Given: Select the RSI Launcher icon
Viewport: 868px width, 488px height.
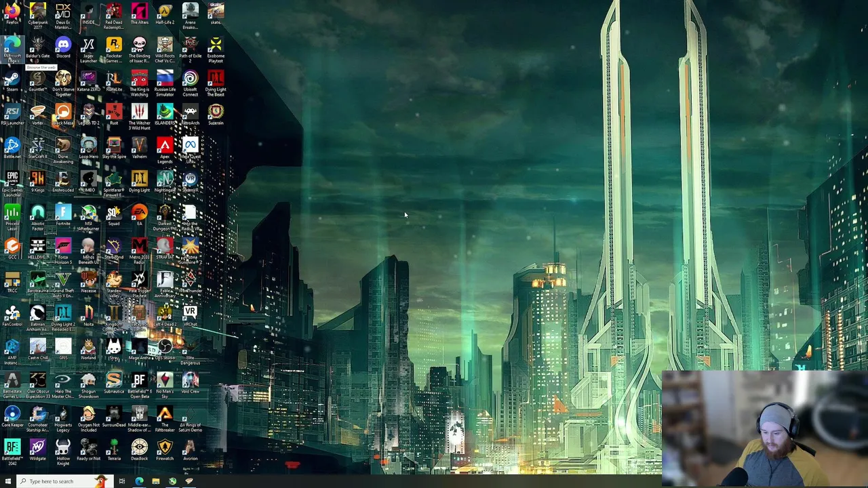Looking at the screenshot, I should point(12,115).
